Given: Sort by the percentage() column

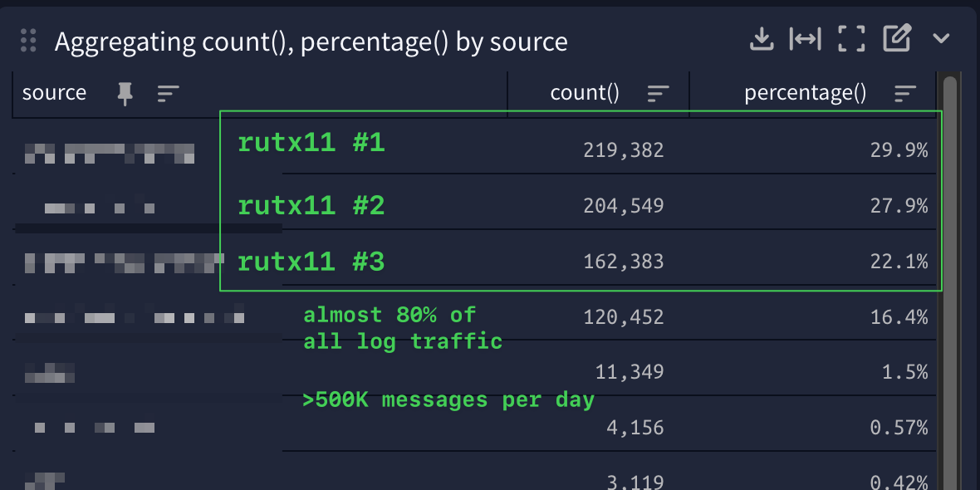Looking at the screenshot, I should (905, 94).
